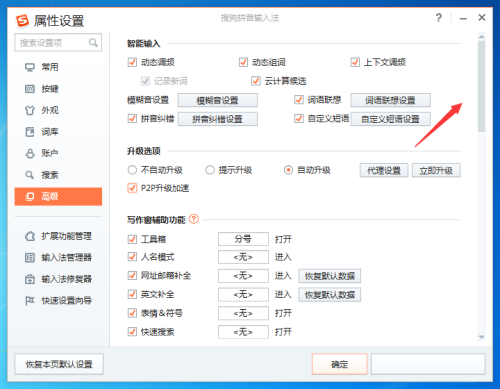Toggle the 网址邮箱补全 checkbox
The image size is (500, 389).
[132, 276]
